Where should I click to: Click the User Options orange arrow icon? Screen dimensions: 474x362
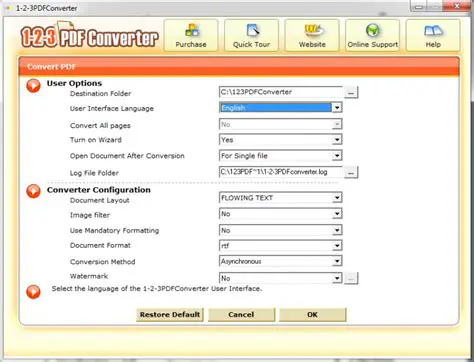(x=33, y=86)
